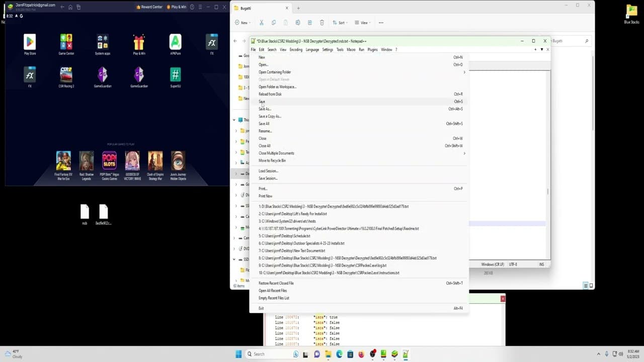The width and height of the screenshot is (644, 362).
Task: Choose Reload from Disk menu entry
Action: [x=359, y=94]
